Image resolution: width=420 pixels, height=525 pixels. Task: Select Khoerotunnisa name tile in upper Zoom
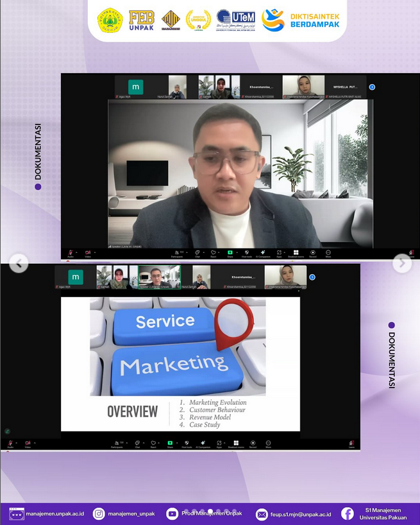point(261,87)
